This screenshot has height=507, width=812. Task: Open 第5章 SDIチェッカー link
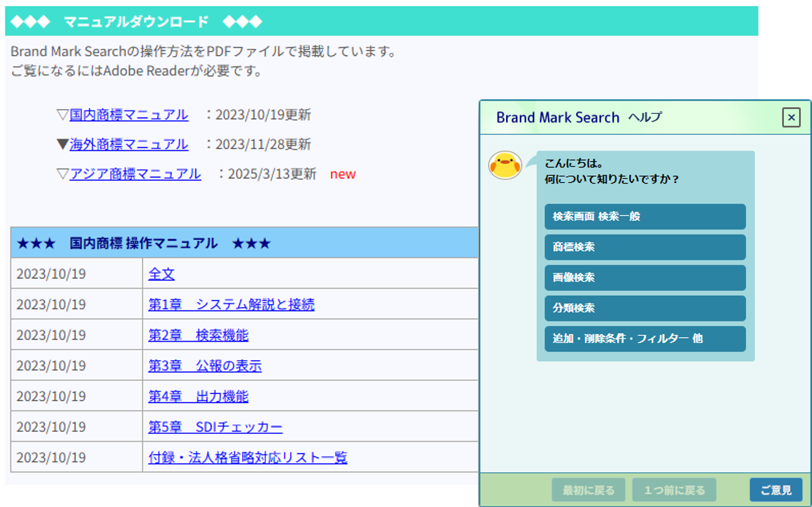tap(215, 427)
